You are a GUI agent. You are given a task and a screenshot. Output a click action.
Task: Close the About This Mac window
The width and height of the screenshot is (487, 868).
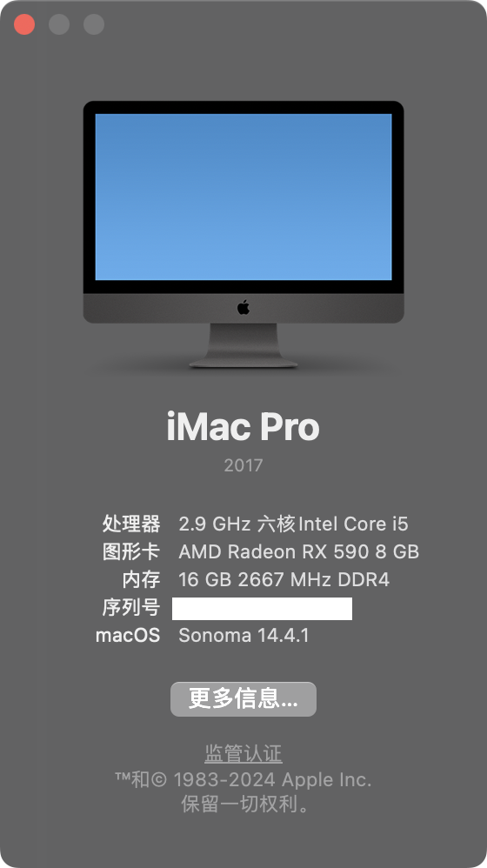coord(24,24)
